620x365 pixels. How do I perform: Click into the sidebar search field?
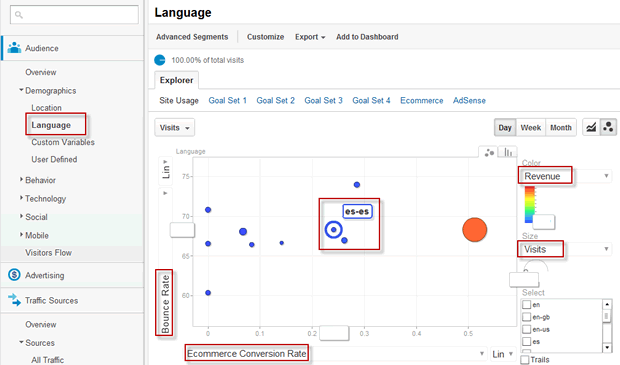click(74, 15)
